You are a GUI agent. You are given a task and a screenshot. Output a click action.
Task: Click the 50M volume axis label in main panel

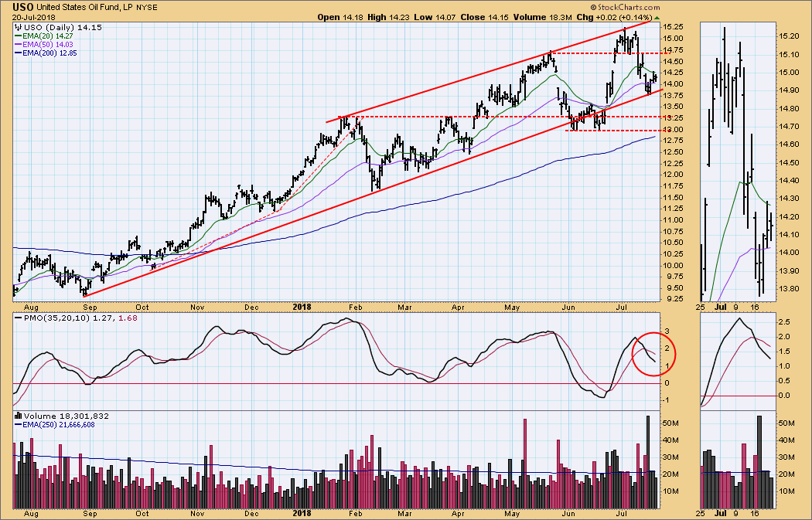(x=670, y=423)
